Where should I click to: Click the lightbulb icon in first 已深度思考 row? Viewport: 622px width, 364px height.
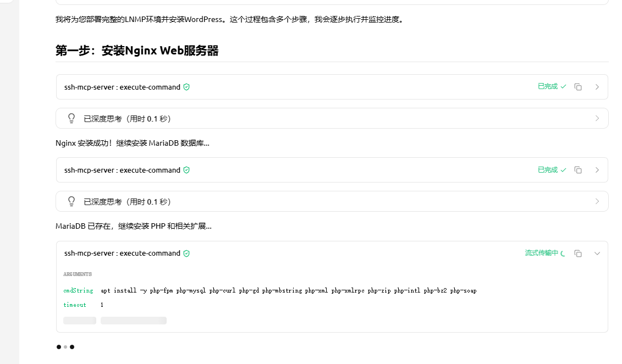click(x=71, y=118)
